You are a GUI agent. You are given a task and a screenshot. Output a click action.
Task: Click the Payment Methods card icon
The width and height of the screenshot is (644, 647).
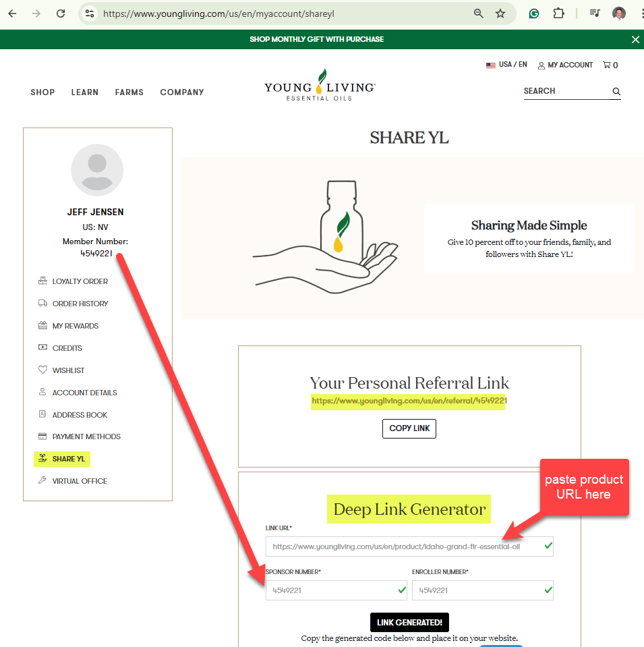pyautogui.click(x=42, y=436)
